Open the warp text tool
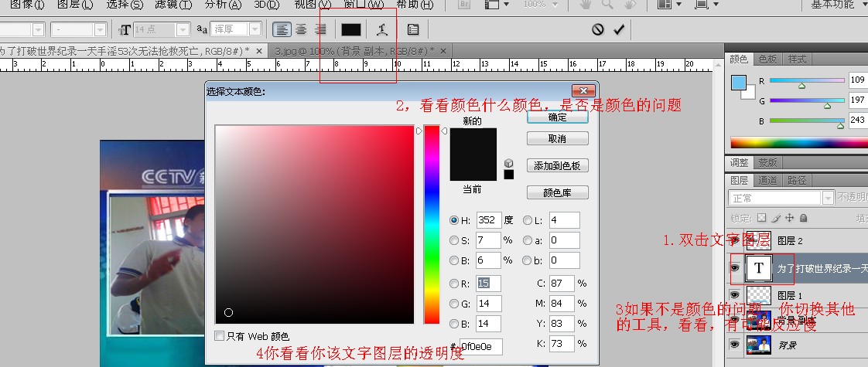 [381, 29]
